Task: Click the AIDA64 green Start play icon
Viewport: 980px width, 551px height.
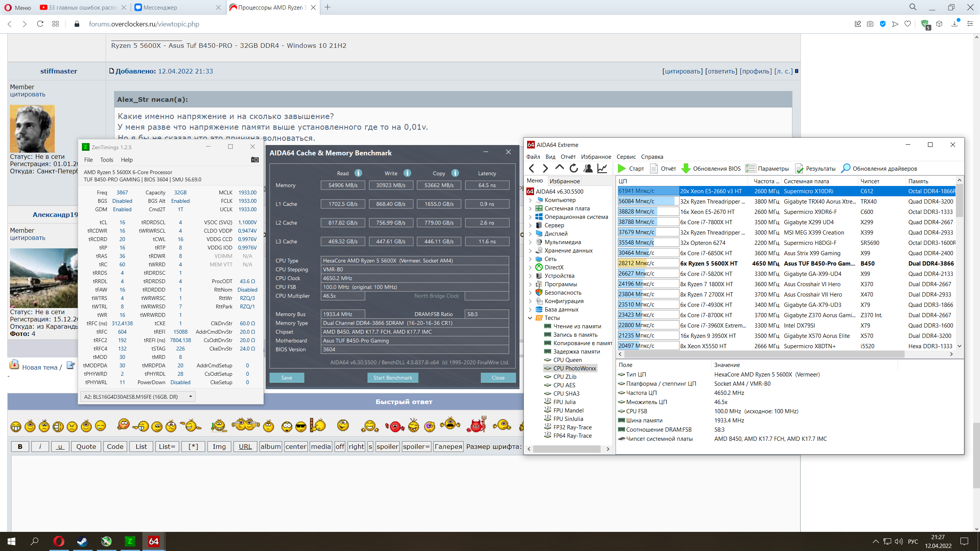Action: (622, 168)
